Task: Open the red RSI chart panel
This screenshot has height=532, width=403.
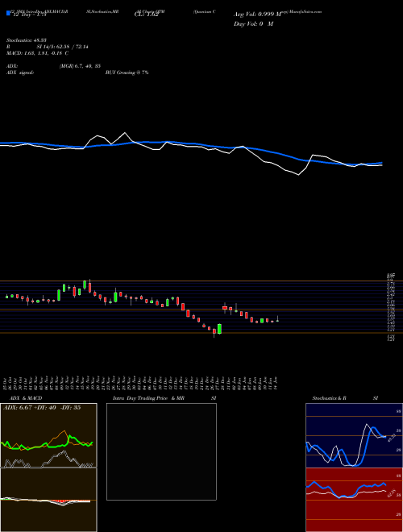Action: [x=354, y=500]
